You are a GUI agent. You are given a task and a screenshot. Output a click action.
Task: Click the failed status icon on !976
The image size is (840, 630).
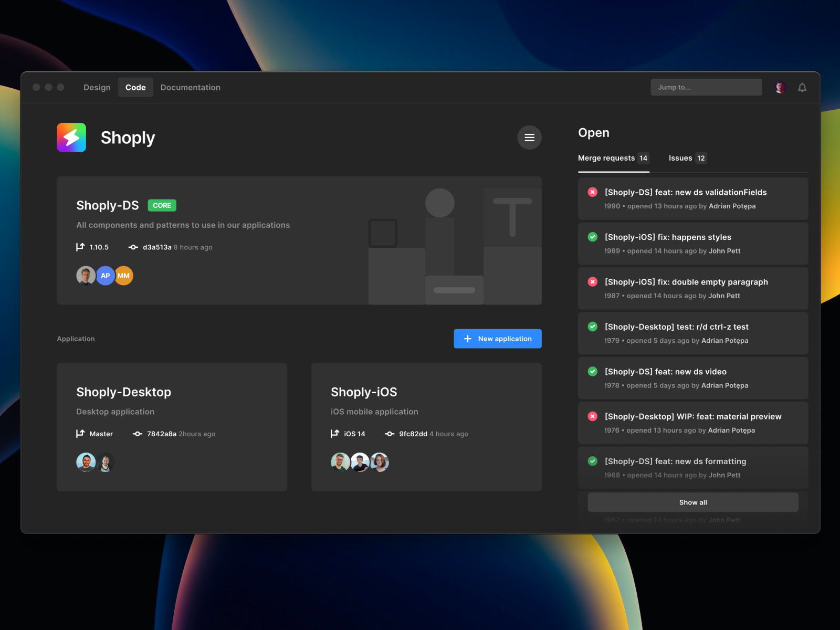tap(593, 416)
